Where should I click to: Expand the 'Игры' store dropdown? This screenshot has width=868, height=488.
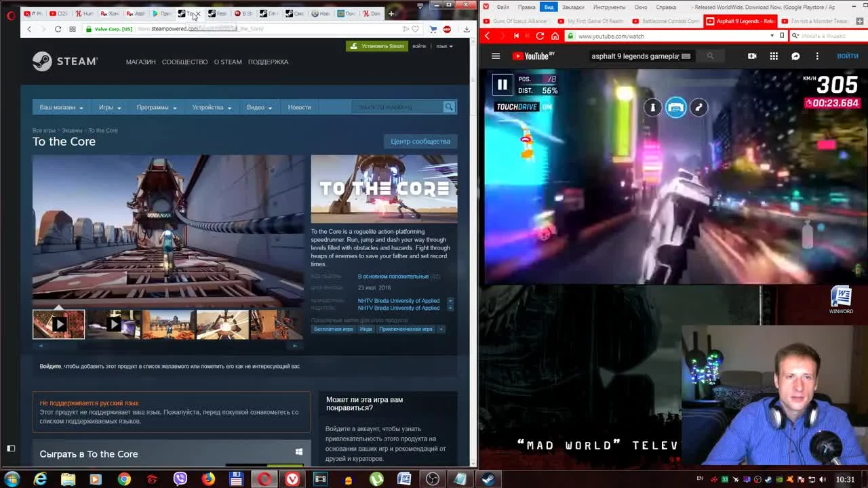pos(110,107)
